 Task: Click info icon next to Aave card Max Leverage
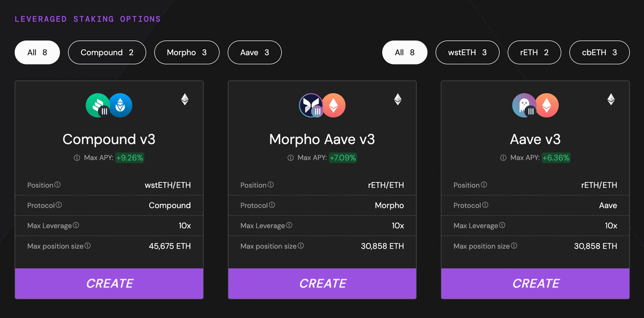click(x=502, y=226)
